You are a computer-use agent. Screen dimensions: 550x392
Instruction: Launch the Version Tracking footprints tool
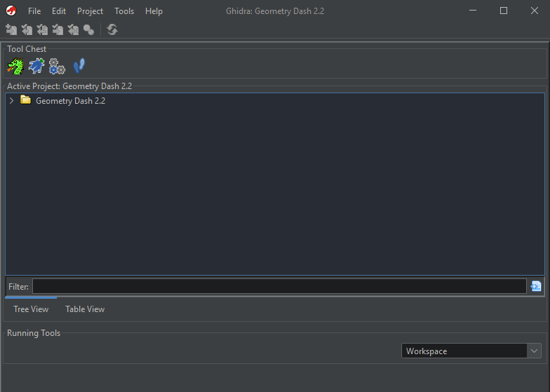tap(79, 66)
